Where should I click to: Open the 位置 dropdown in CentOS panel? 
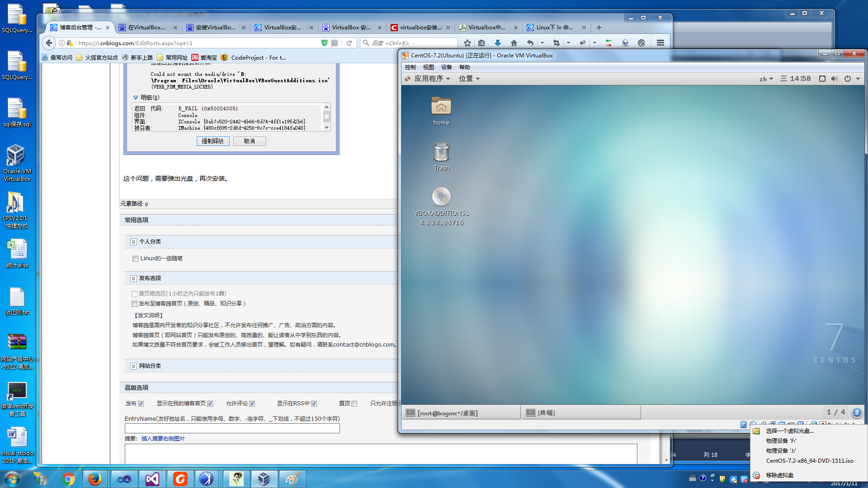pyautogui.click(x=469, y=79)
